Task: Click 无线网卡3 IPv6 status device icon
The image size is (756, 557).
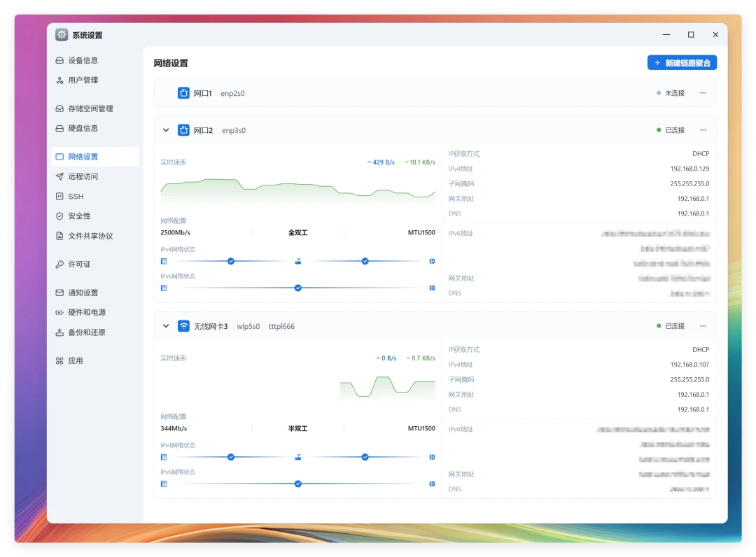Action: [164, 484]
